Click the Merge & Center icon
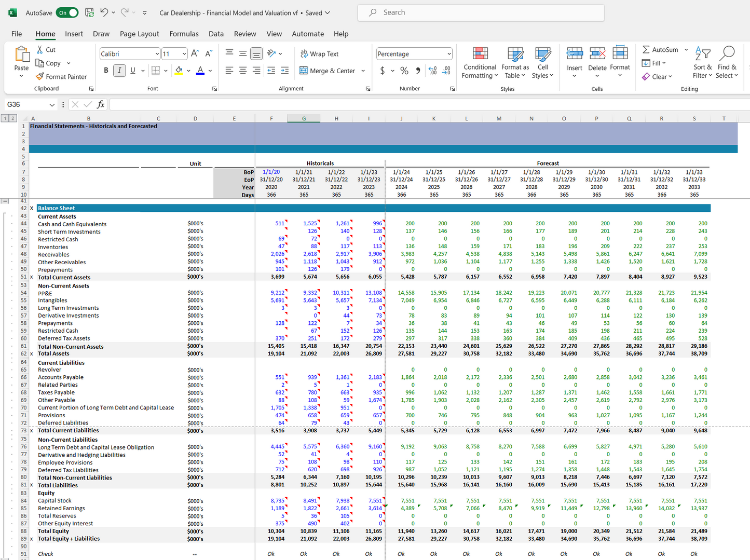The image size is (750, 560). 304,71
